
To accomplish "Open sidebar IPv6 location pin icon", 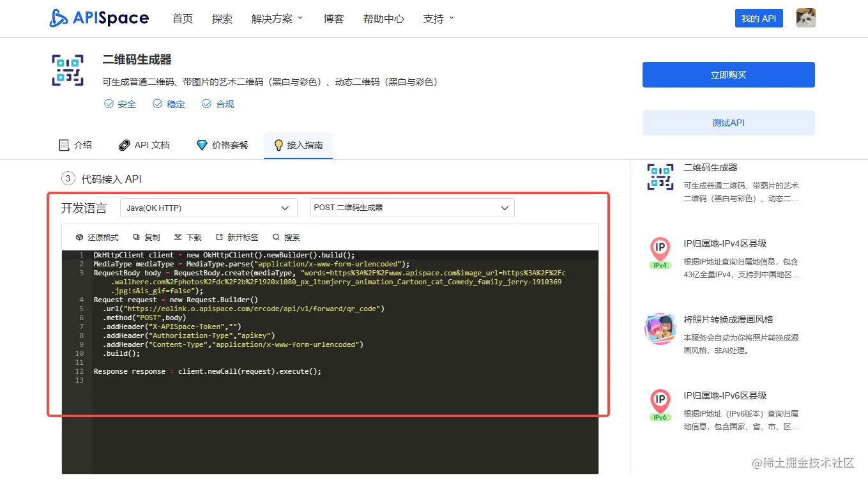I will click(660, 405).
